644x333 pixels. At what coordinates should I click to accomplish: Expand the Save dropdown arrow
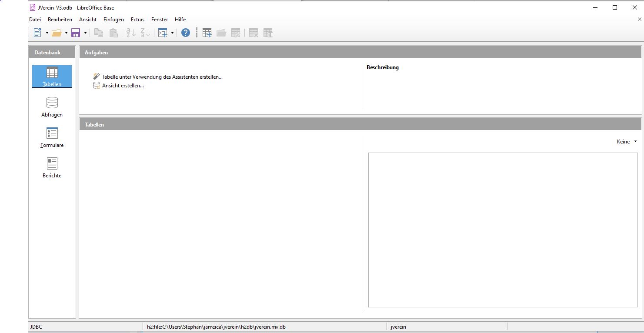click(x=85, y=33)
